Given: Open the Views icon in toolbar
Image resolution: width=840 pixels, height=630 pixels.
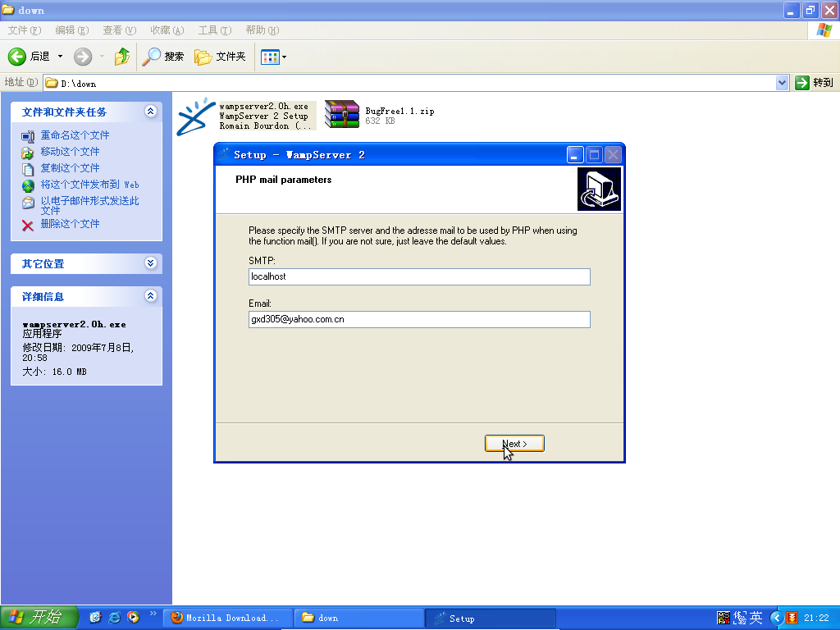Looking at the screenshot, I should pos(270,57).
